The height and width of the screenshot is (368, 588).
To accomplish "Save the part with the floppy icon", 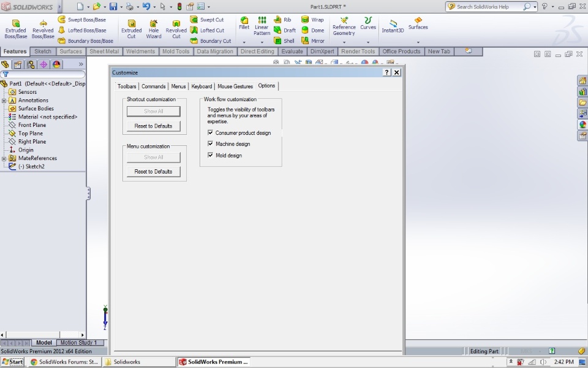I will click(x=113, y=6).
